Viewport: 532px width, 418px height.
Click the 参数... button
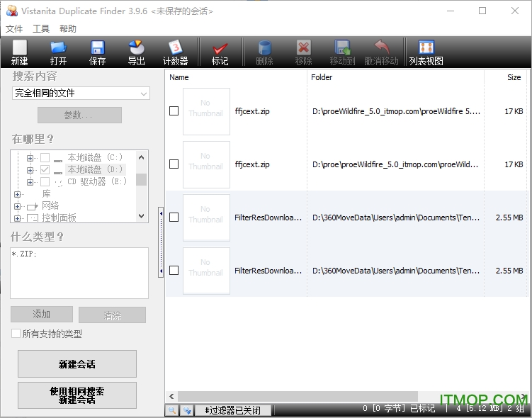click(x=80, y=115)
